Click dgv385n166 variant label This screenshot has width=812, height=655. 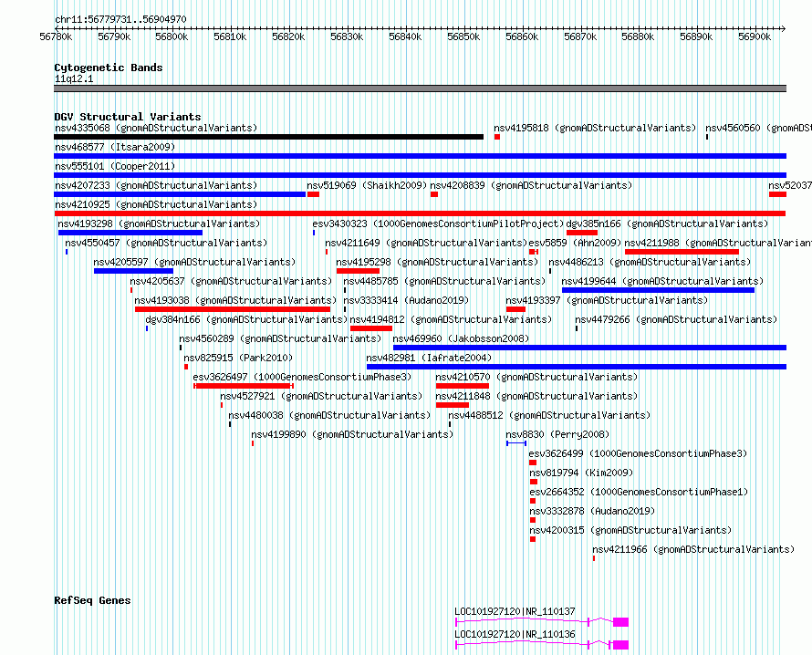point(667,224)
